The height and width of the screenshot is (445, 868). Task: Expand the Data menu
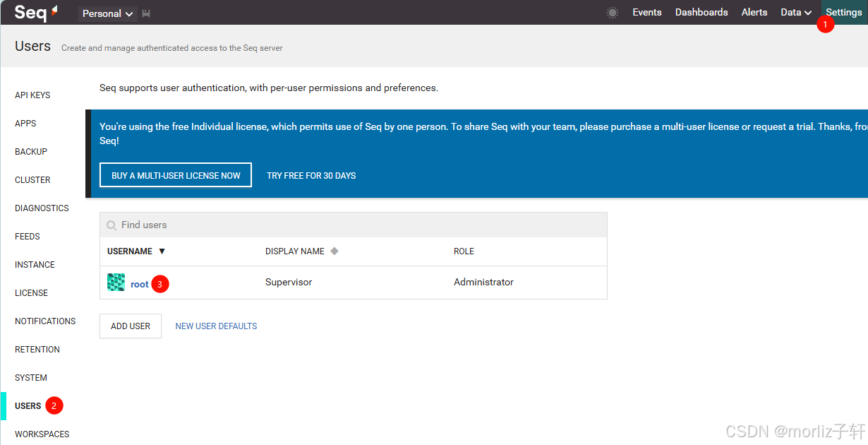(796, 13)
